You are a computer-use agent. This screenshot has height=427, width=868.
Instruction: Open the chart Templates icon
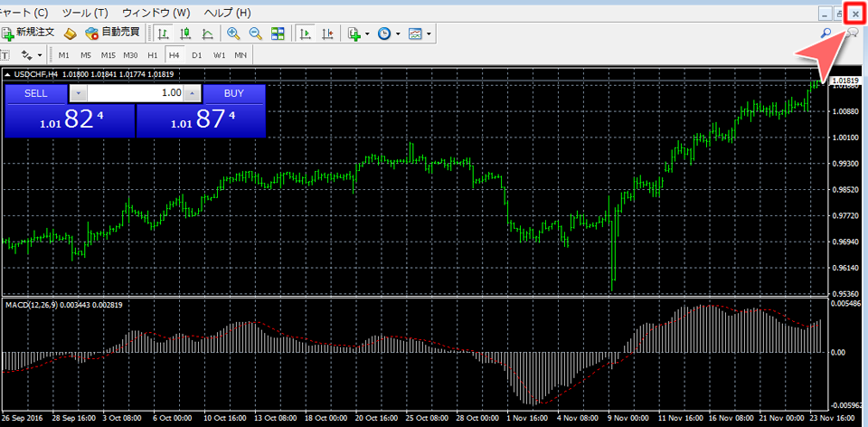(415, 33)
